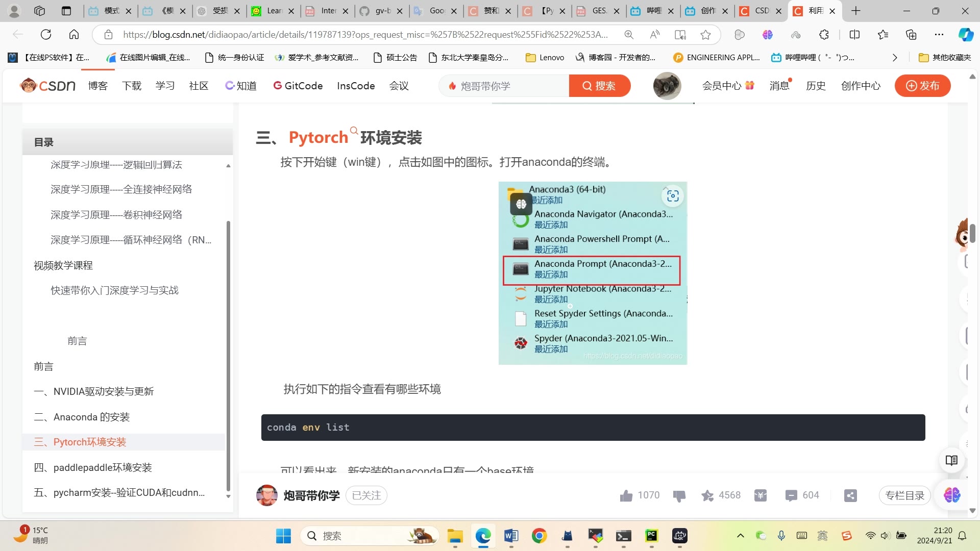Screen dimensions: 980x551
Task: Open the 下载 navigation menu item
Action: (132, 86)
